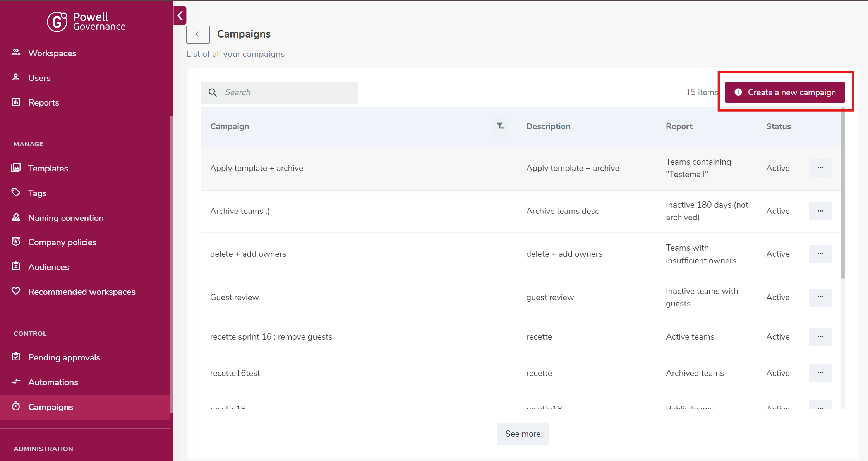Click the Campaigns timer icon

(16, 406)
